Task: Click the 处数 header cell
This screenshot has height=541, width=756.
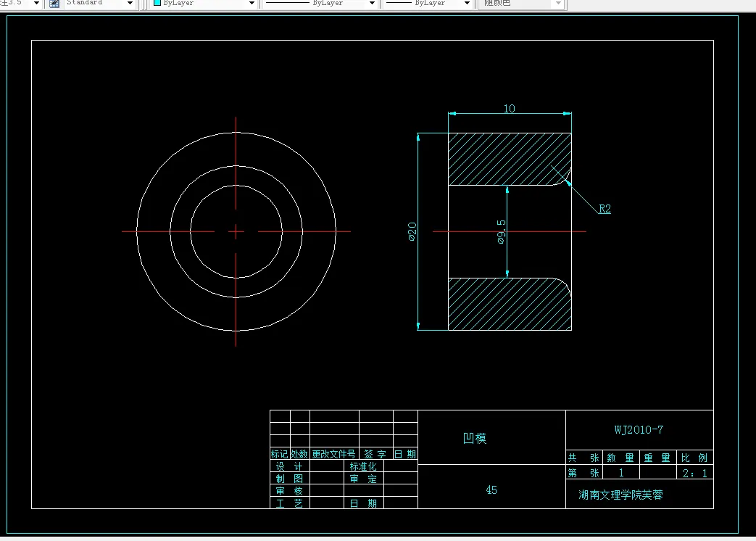Action: pos(299,454)
